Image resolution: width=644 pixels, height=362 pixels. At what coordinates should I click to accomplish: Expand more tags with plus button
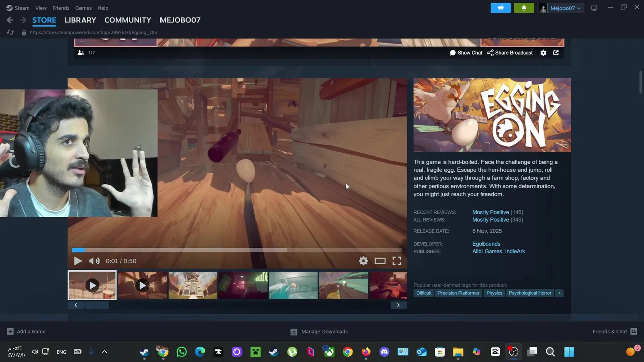point(559,293)
